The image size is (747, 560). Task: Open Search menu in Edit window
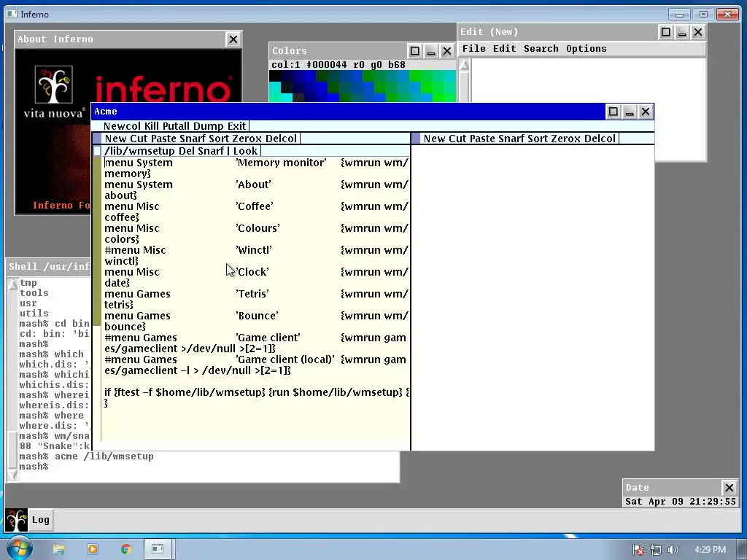tap(541, 49)
